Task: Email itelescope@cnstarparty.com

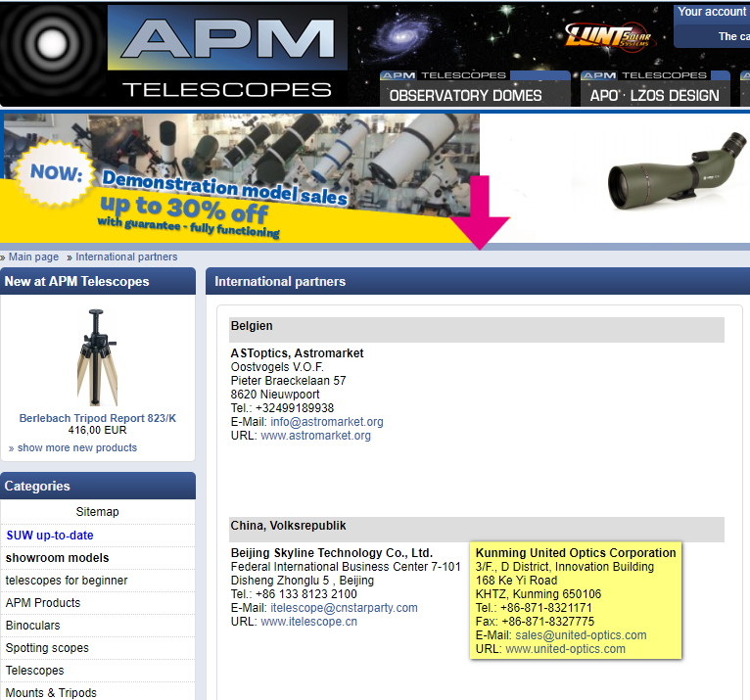Action: coord(344,608)
